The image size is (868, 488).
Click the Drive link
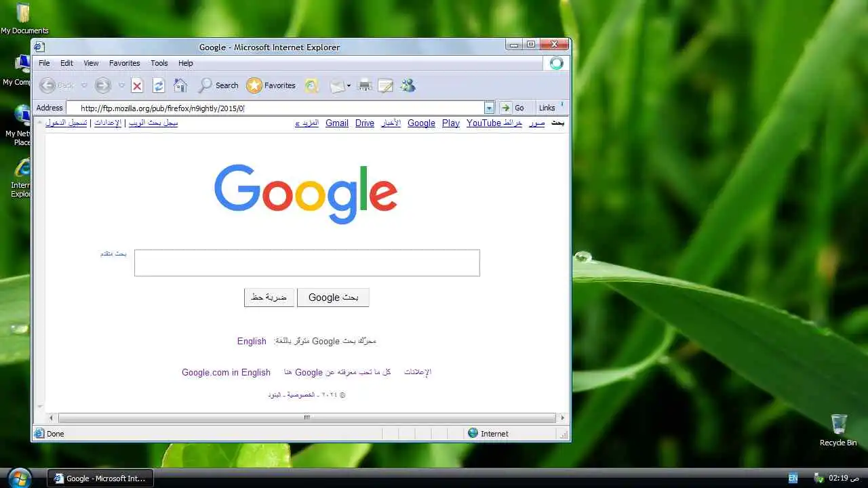click(x=365, y=123)
